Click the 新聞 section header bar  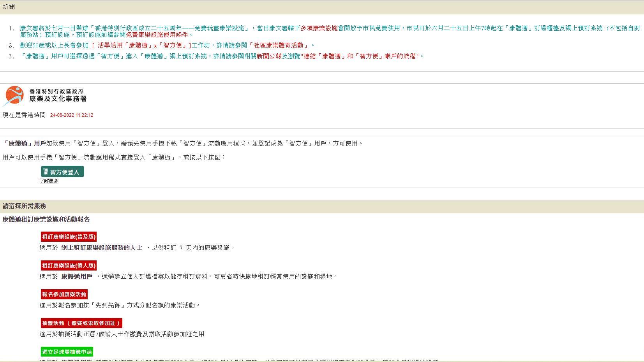coord(322,7)
